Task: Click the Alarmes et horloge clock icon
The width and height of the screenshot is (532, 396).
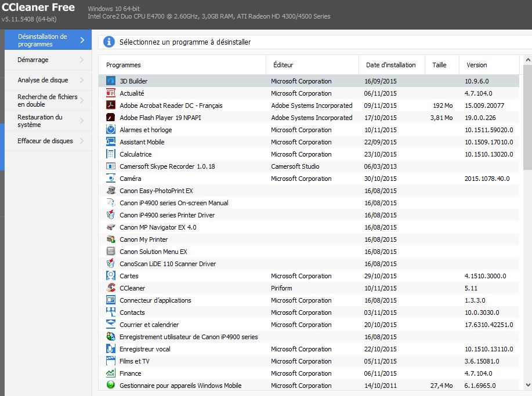Action: click(x=111, y=129)
